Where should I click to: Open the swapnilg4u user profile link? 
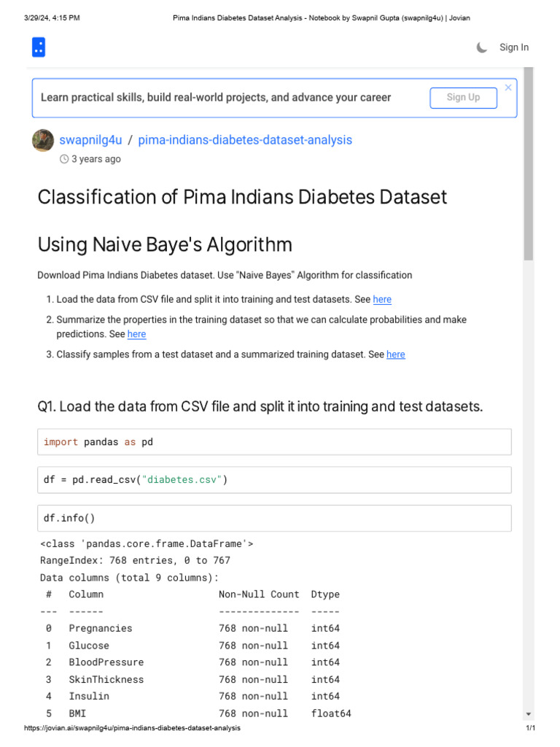click(90, 140)
